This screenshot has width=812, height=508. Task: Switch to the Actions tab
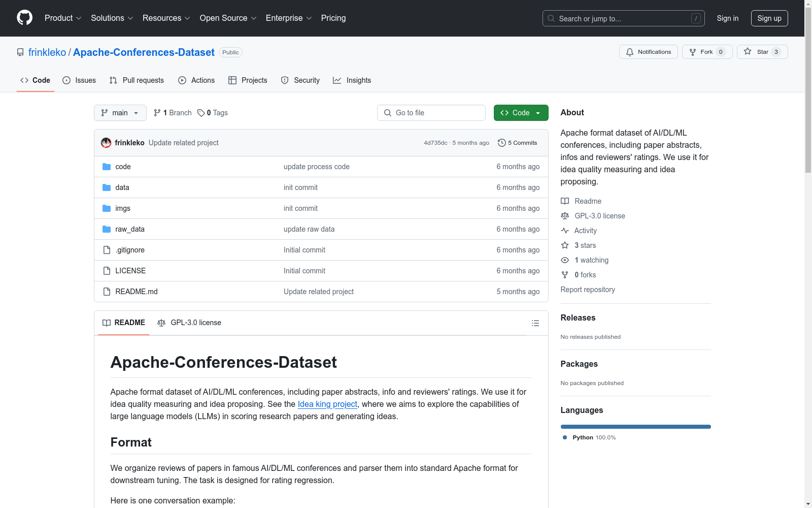coord(196,80)
